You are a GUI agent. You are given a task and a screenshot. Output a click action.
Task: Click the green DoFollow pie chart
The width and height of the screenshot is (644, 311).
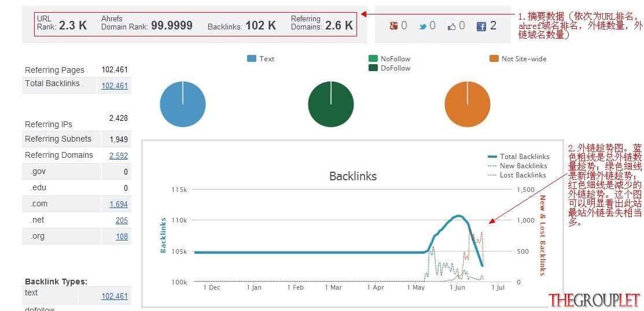[331, 104]
